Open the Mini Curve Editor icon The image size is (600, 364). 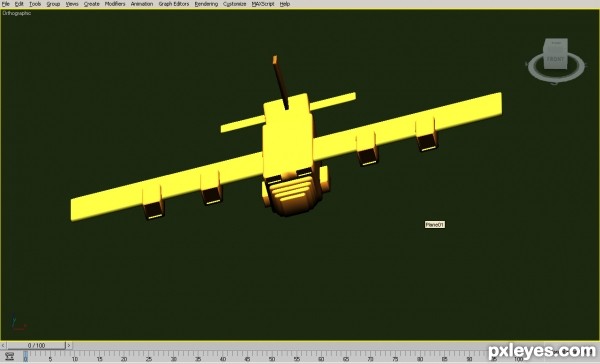(x=9, y=356)
